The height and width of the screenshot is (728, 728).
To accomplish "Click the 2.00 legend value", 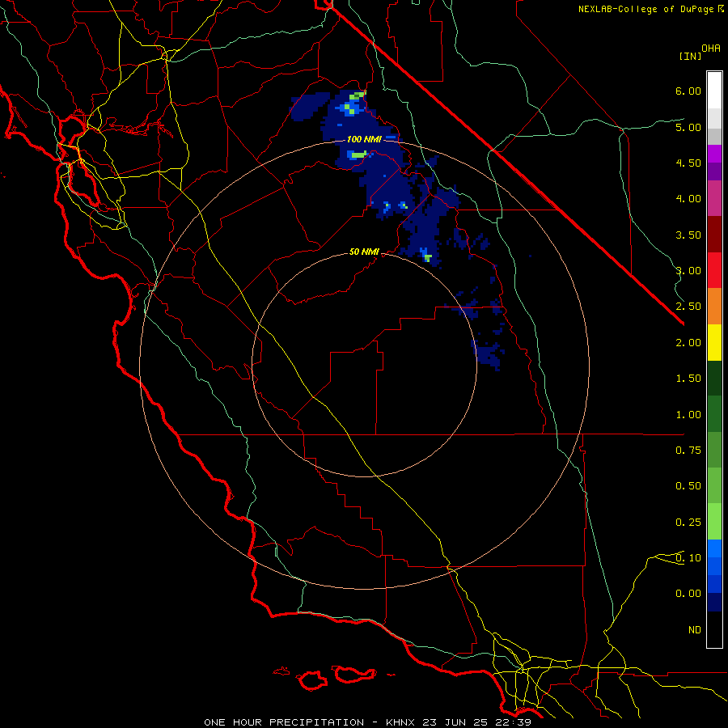I will [x=688, y=343].
